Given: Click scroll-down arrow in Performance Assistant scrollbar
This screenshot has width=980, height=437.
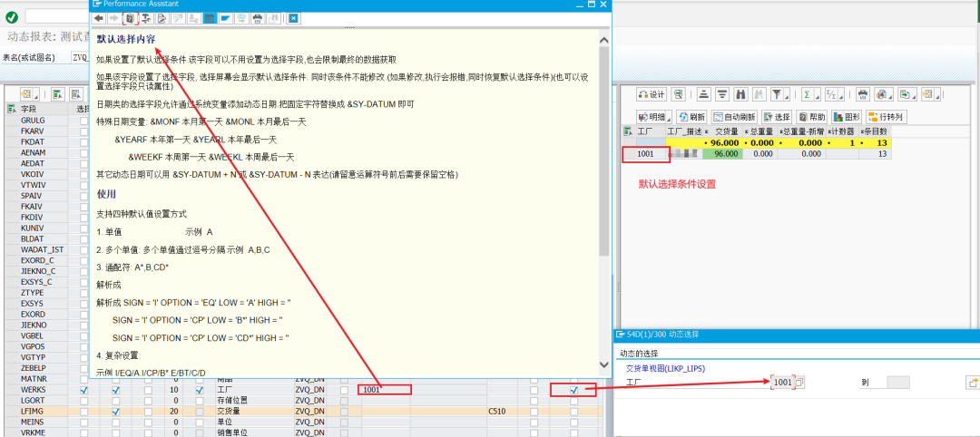Looking at the screenshot, I should point(604,364).
